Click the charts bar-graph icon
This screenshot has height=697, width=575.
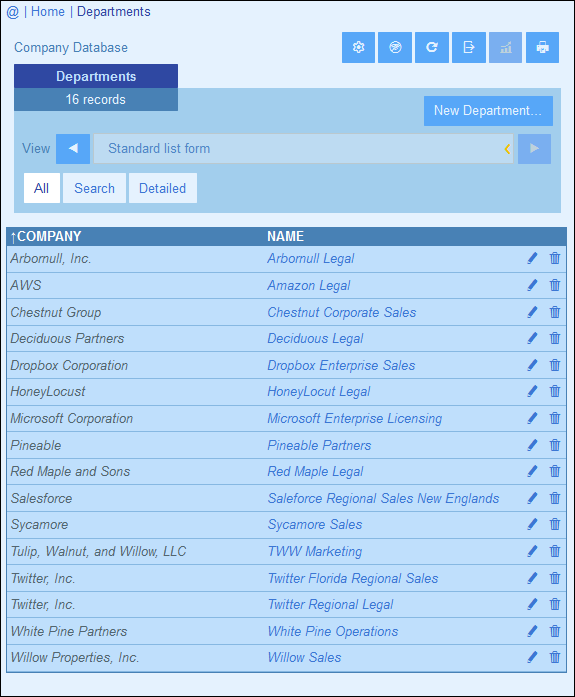tap(506, 47)
